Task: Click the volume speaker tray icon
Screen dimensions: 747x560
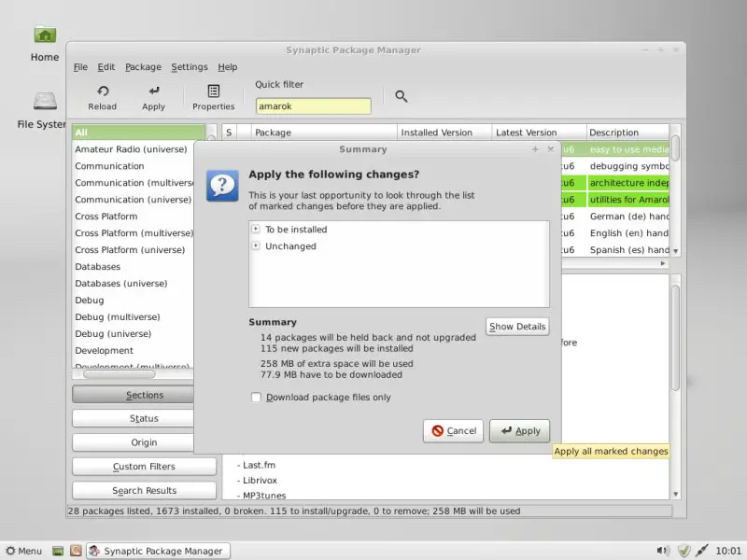Action: tap(663, 551)
